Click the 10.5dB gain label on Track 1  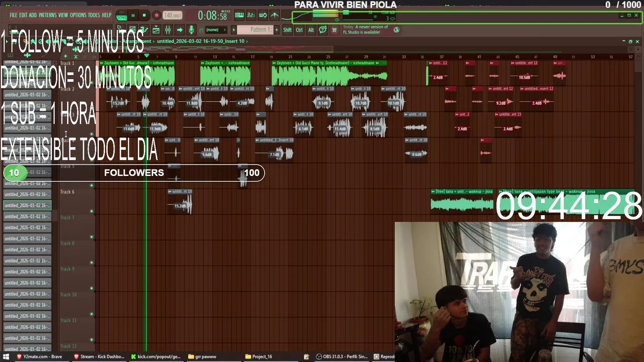(525, 77)
